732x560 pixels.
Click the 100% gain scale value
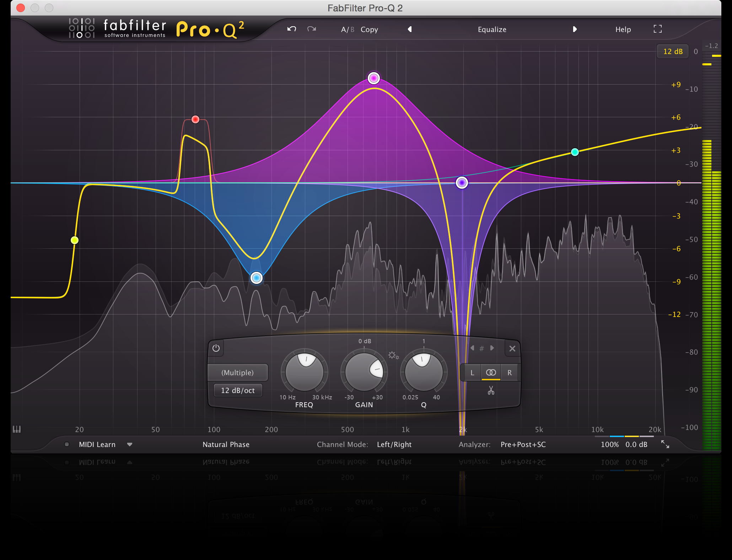tap(609, 445)
